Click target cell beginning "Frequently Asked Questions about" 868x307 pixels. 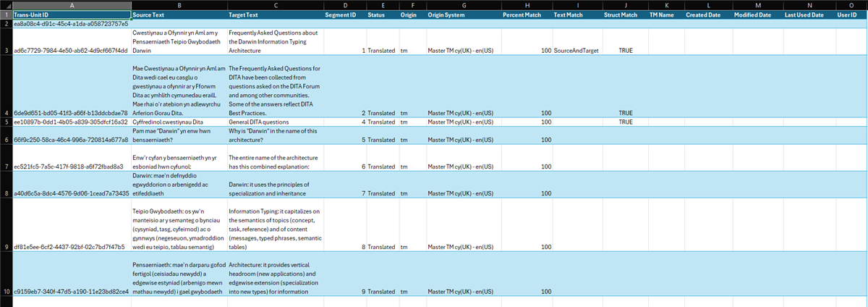coord(275,42)
